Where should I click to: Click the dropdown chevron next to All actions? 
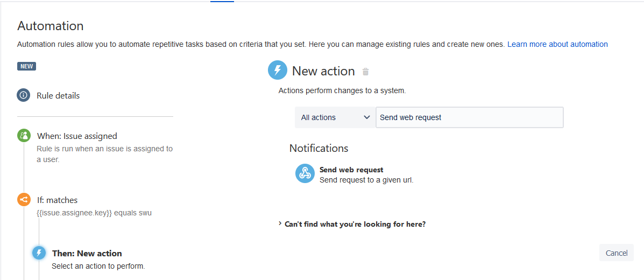(x=367, y=117)
